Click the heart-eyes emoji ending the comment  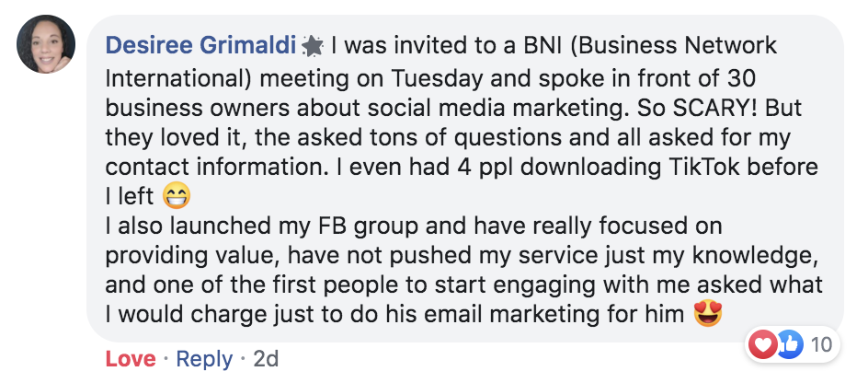pos(707,315)
